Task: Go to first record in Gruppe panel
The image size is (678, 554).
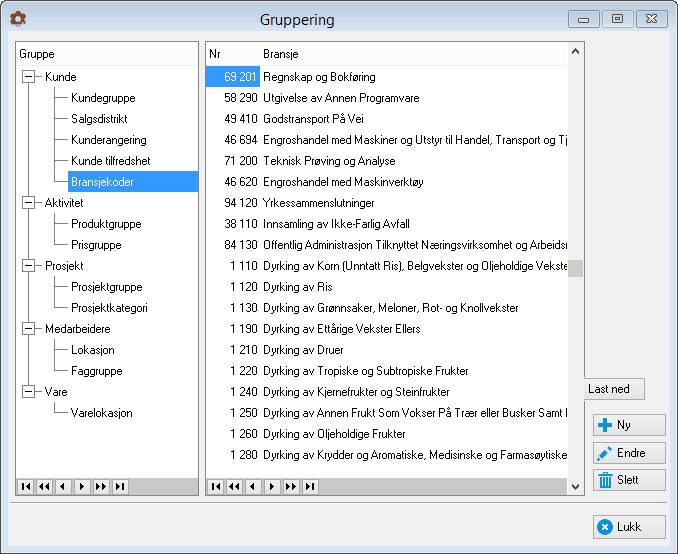Action: (x=26, y=487)
